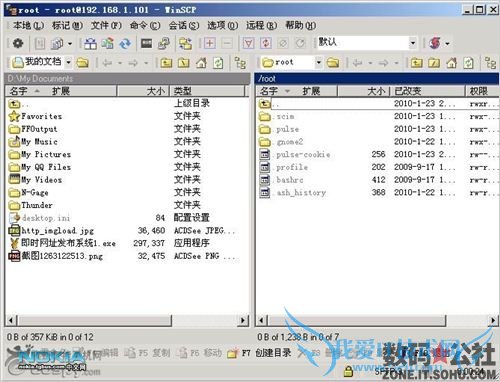Select the remote .pulse folder

click(x=279, y=129)
